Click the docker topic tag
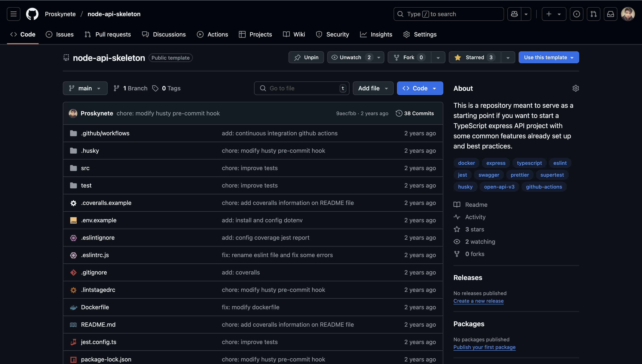 (x=466, y=163)
